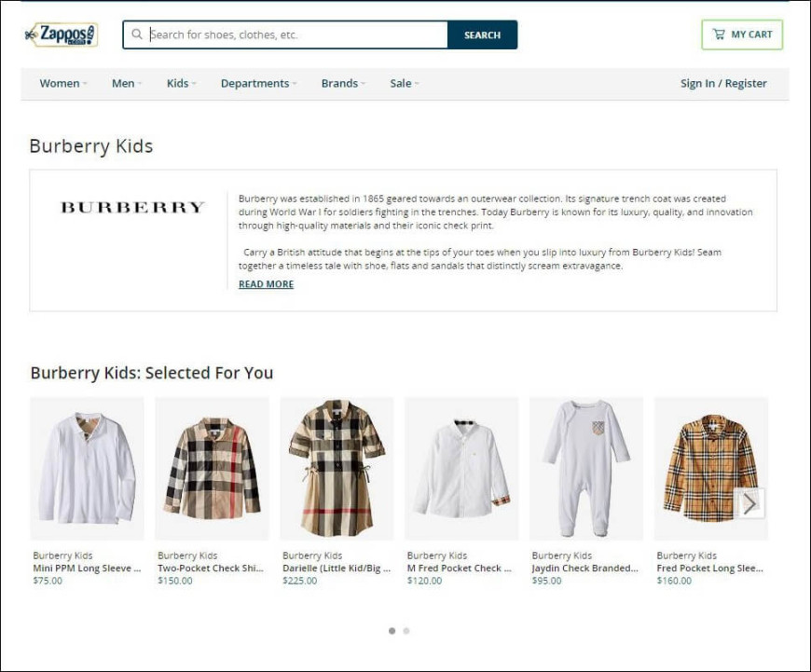View the Jaydin Check Branded romper image
The width and height of the screenshot is (811, 672).
pos(586,468)
